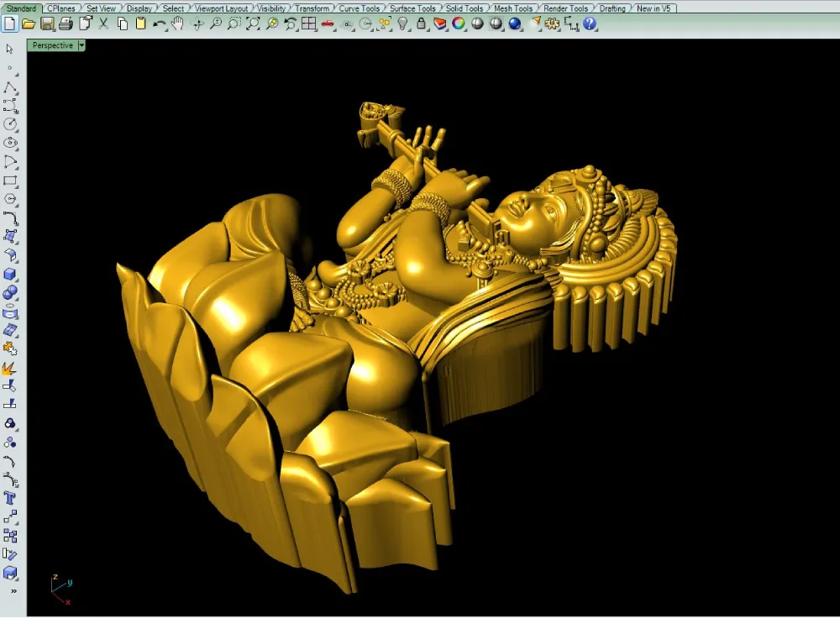Viewport: 840px width, 618px height.
Task: Click the color wheel Object Properties icon
Action: tap(459, 24)
